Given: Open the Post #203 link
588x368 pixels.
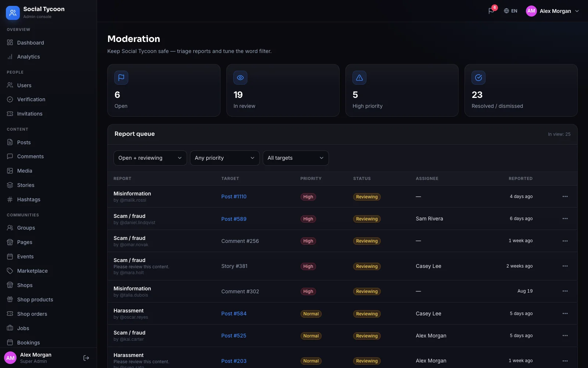Looking at the screenshot, I should pyautogui.click(x=234, y=361).
